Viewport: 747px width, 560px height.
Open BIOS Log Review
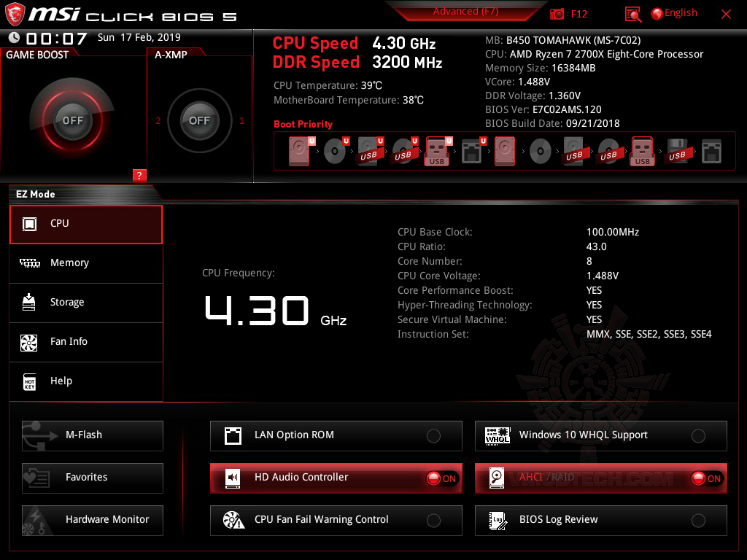[x=698, y=520]
